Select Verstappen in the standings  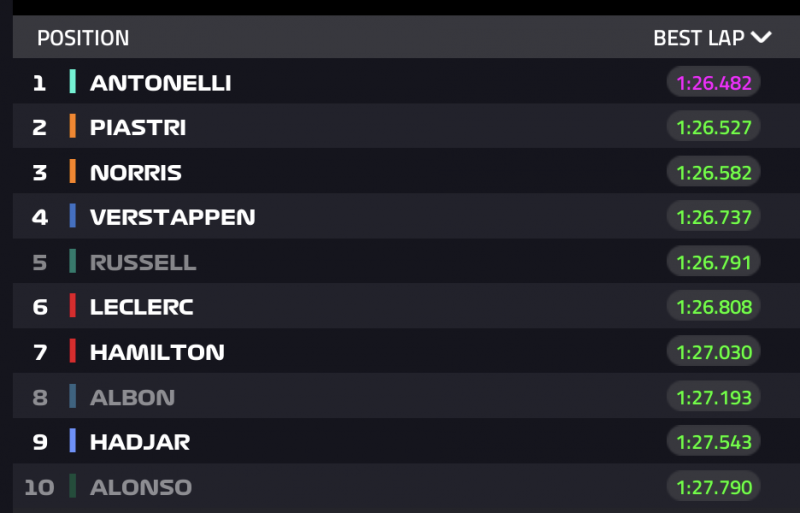coord(172,217)
